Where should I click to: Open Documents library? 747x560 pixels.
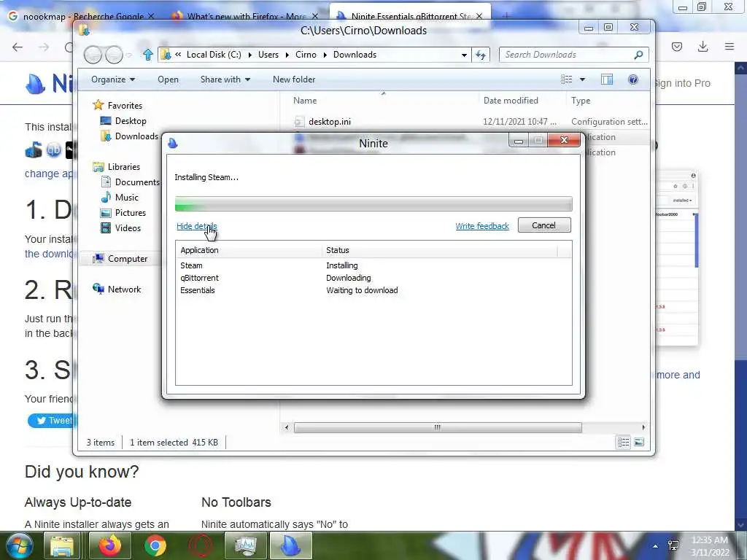[137, 182]
